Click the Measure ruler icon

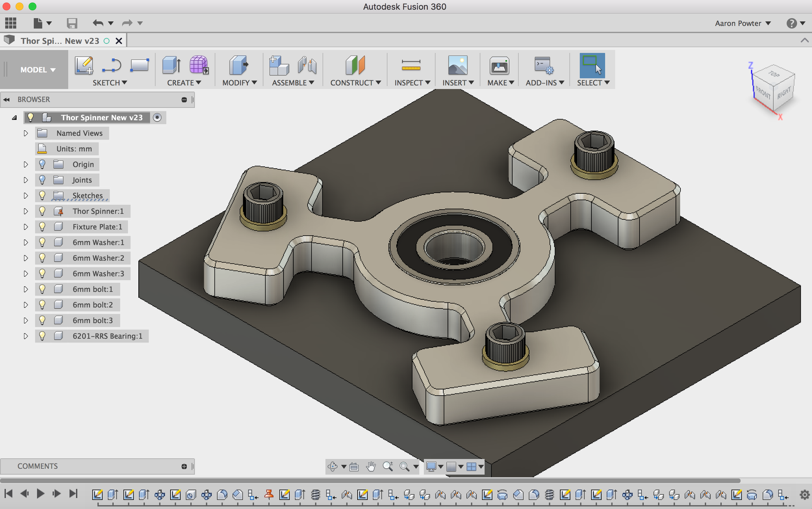point(411,65)
